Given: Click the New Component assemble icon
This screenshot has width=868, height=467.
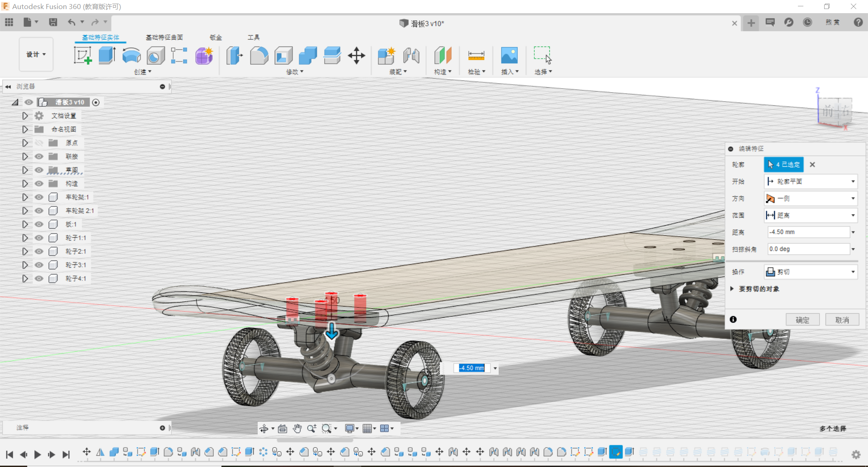Looking at the screenshot, I should tap(387, 56).
